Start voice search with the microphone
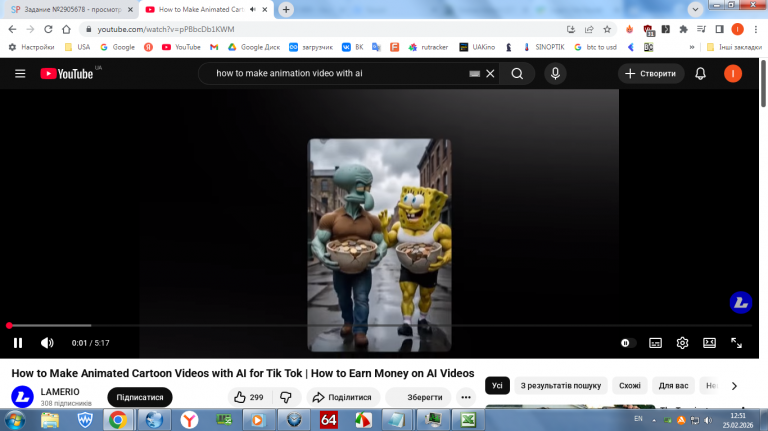Viewport: 768px width, 431px height. [x=555, y=73]
